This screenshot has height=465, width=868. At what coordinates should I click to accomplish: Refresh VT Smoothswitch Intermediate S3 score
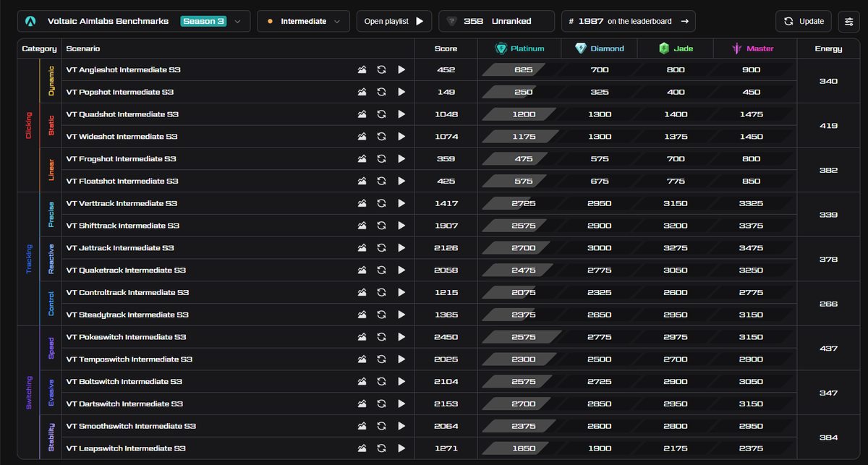tap(381, 427)
